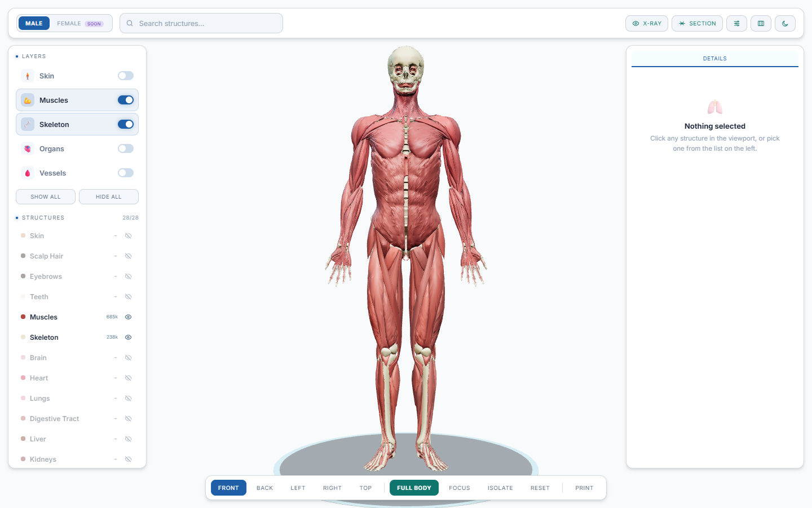Show the Liver structure via its eye icon
The image size is (812, 508).
coord(129,439)
